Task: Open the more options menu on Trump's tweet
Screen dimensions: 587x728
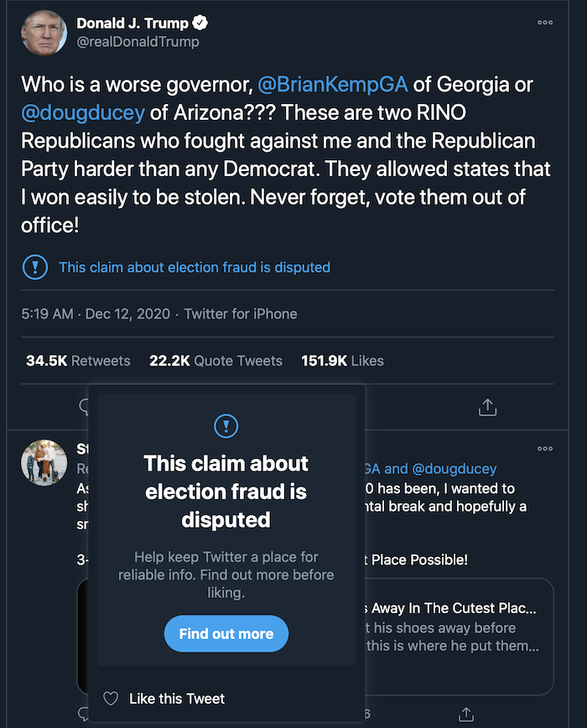Action: click(x=545, y=23)
